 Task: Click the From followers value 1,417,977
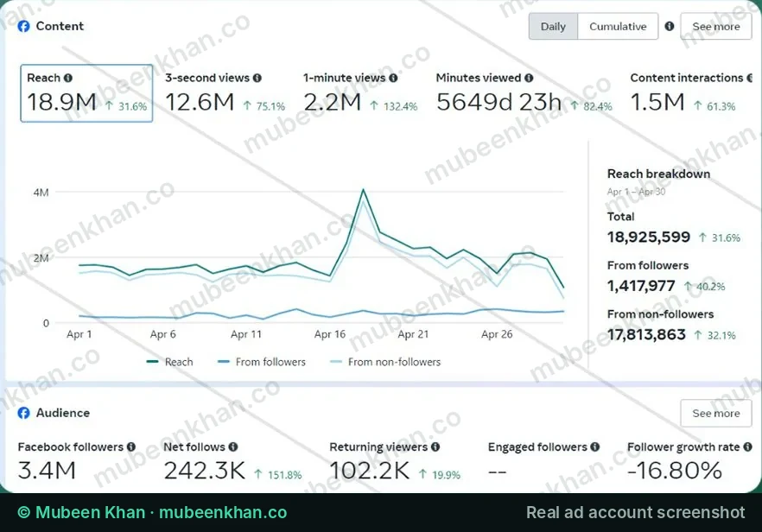(641, 286)
